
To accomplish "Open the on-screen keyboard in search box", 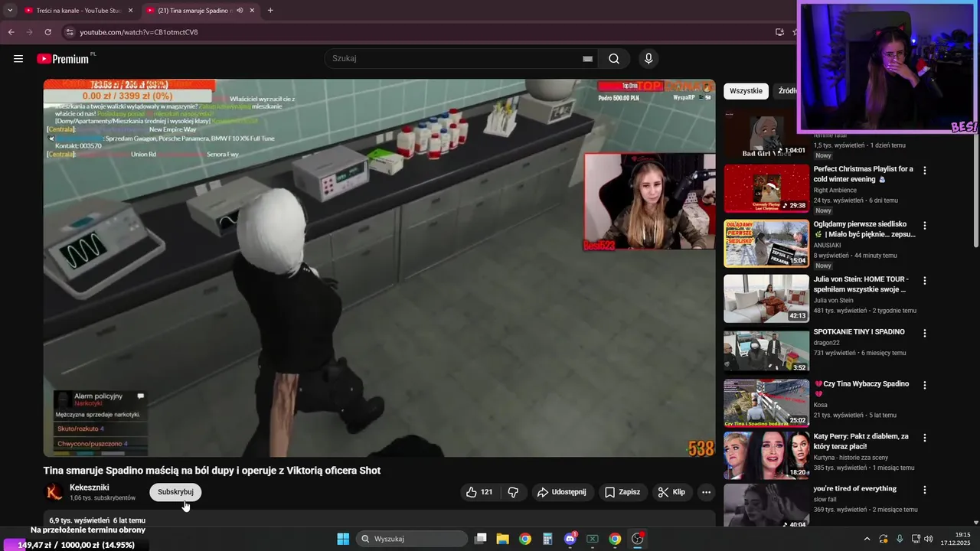I will (x=587, y=59).
